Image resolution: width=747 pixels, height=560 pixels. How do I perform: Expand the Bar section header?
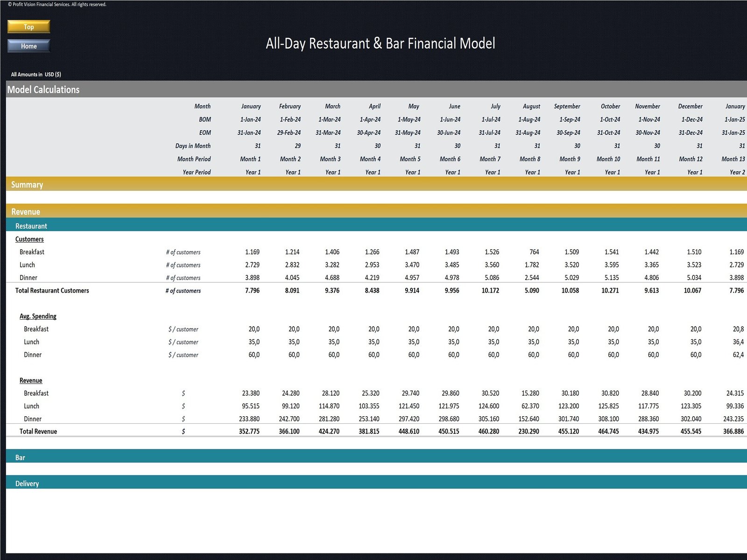(x=20, y=458)
